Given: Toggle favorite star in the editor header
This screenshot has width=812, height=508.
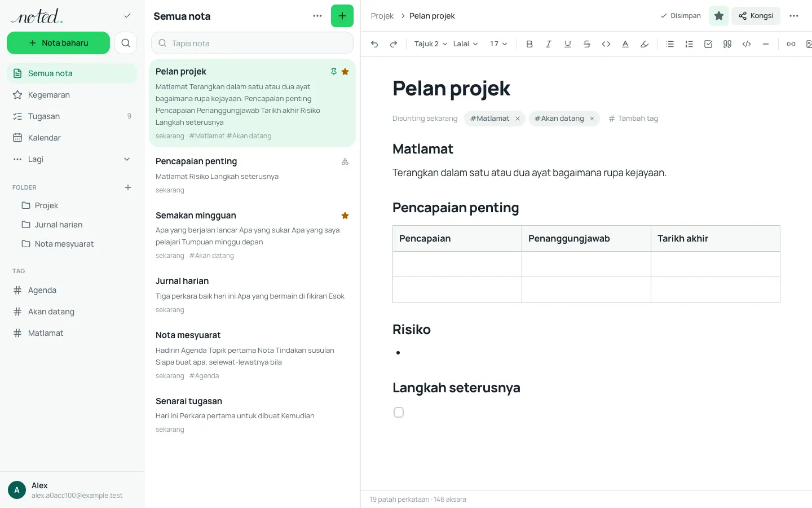Looking at the screenshot, I should pos(719,16).
